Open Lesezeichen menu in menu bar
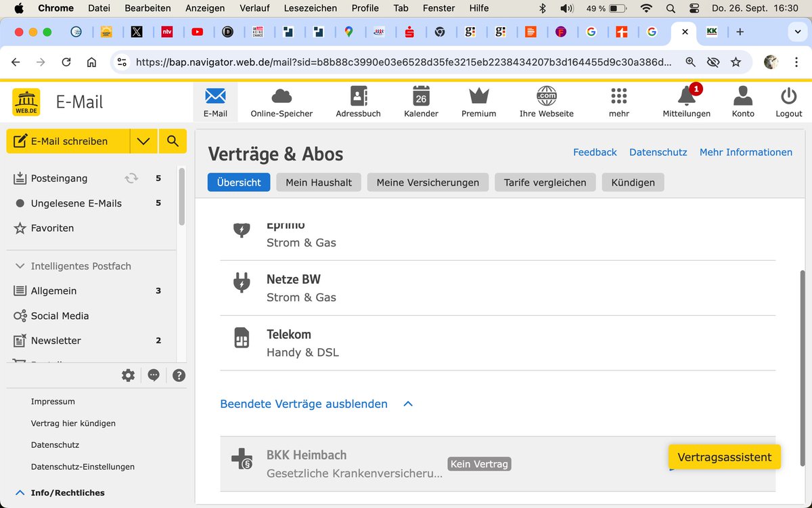The width and height of the screenshot is (812, 508). (311, 8)
